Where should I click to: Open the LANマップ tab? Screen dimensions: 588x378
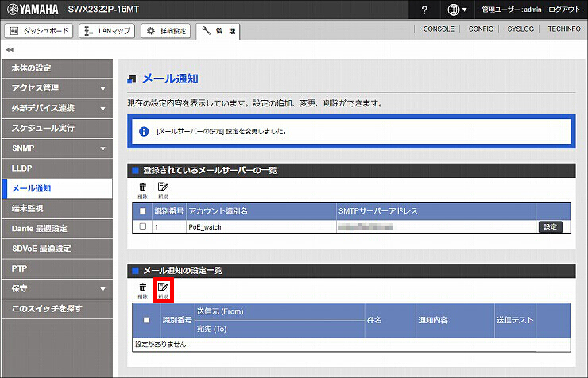tap(107, 31)
